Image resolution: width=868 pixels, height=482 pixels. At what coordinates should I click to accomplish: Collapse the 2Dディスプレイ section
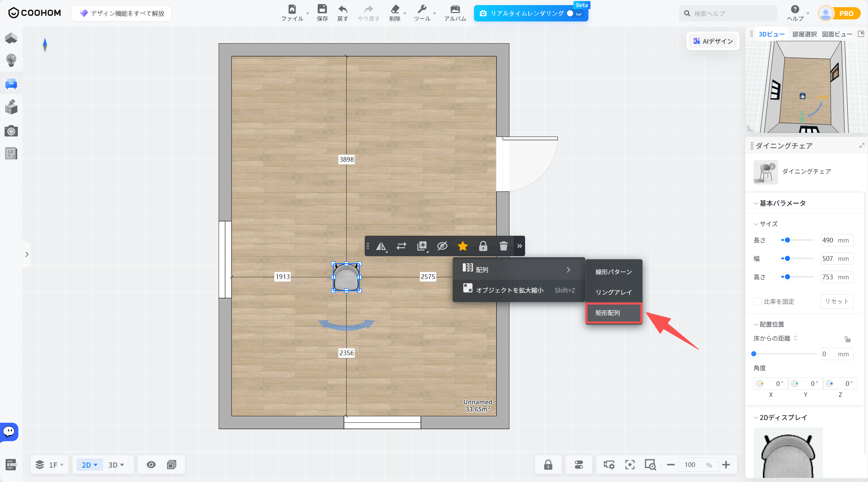click(756, 418)
